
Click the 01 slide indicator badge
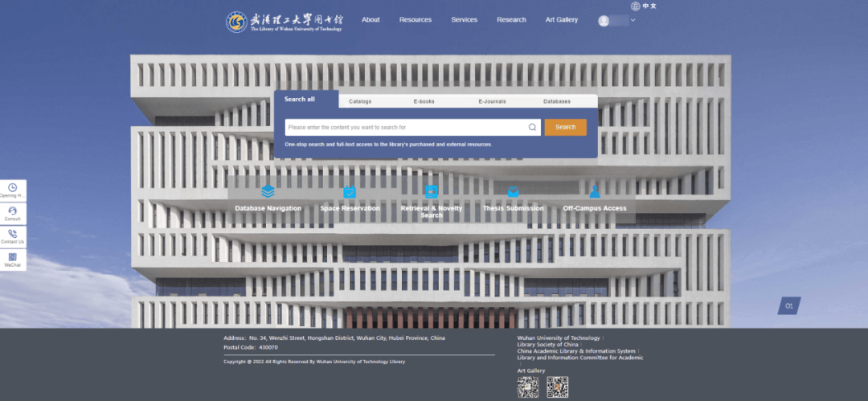pos(789,306)
